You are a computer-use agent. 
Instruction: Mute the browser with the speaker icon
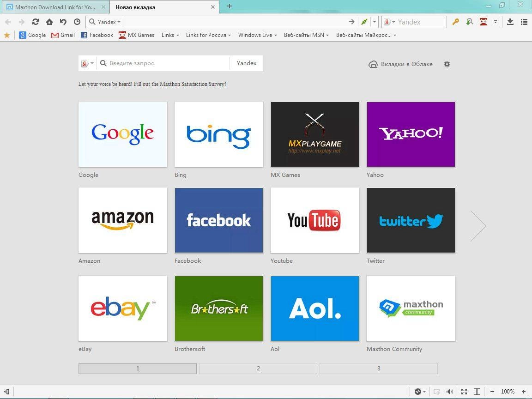[450, 392]
